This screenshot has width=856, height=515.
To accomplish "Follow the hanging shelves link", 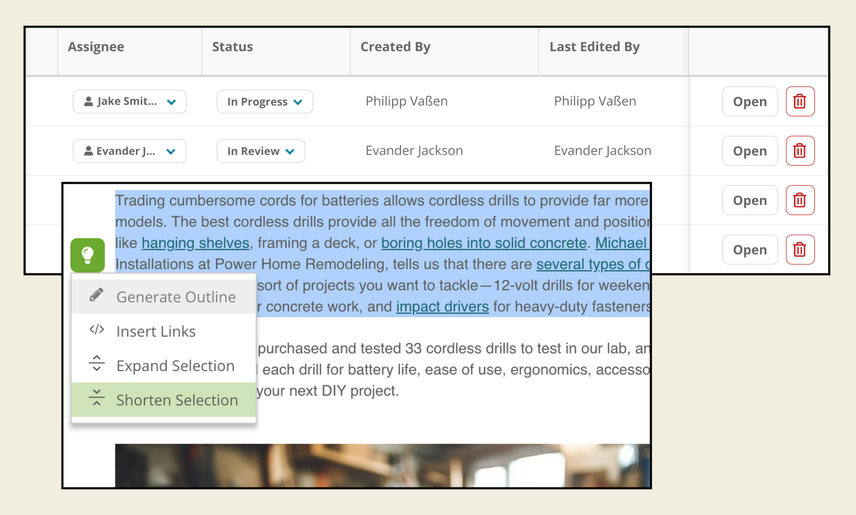I will click(195, 243).
